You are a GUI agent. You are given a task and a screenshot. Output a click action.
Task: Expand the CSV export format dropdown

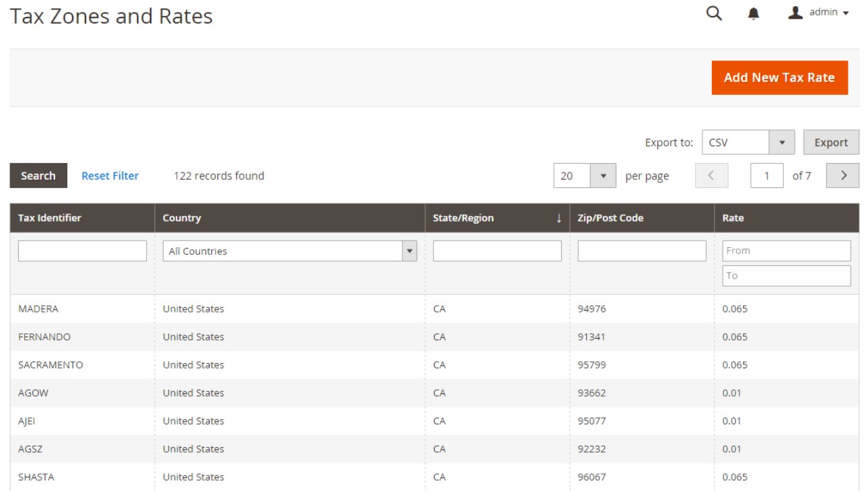pos(781,142)
